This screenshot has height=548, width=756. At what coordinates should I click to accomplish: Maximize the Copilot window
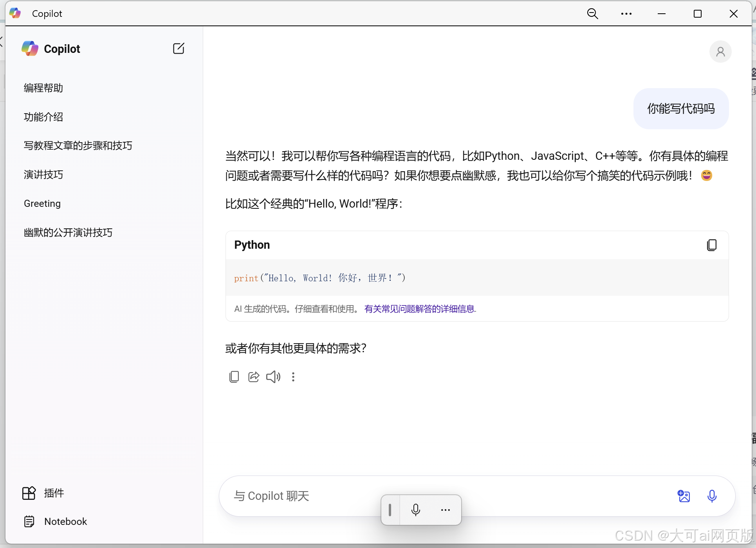[698, 14]
